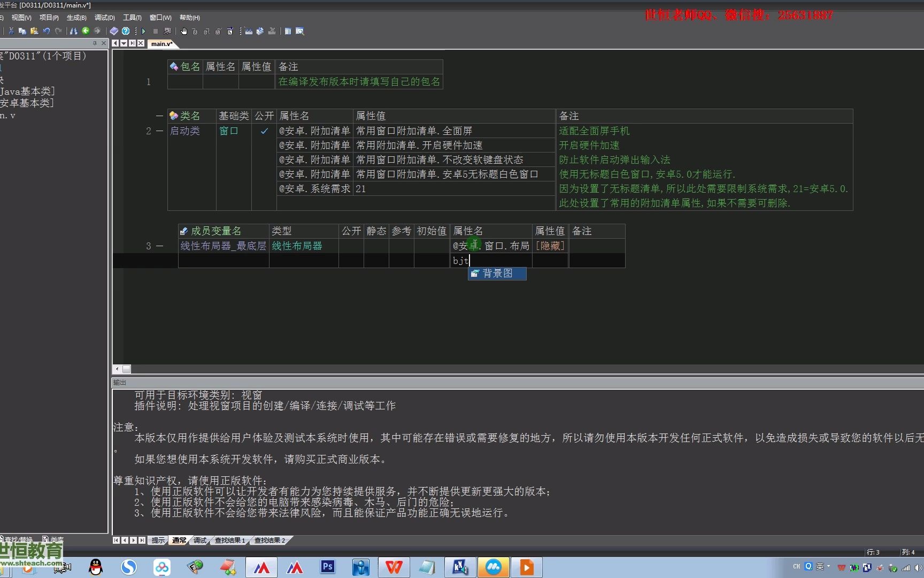924x578 pixels.
Task: Open the 生成(B) menu
Action: tap(76, 18)
